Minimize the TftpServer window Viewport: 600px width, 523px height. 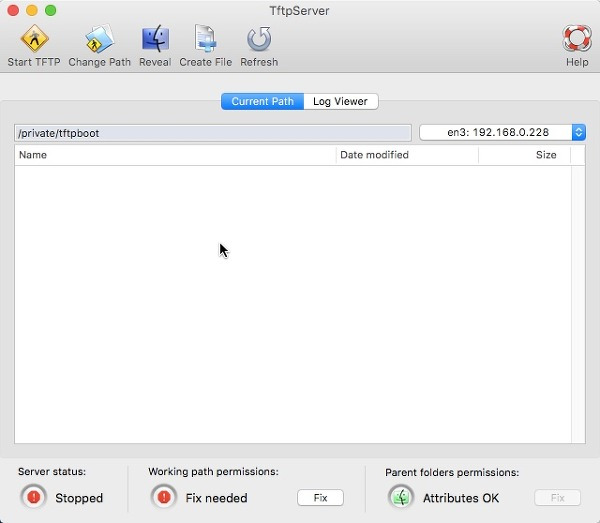point(32,10)
